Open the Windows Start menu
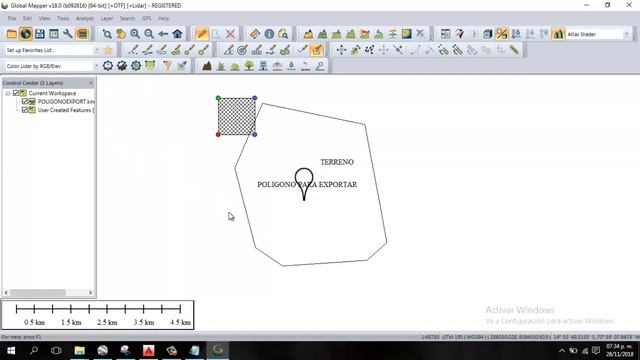The height and width of the screenshot is (360, 640). point(11,351)
